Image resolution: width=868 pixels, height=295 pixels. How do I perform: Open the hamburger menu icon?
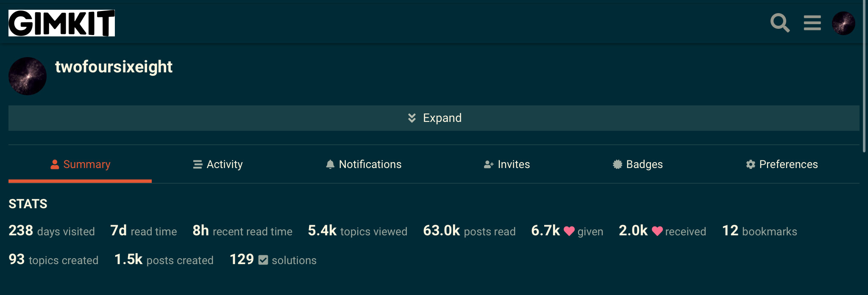click(x=812, y=23)
